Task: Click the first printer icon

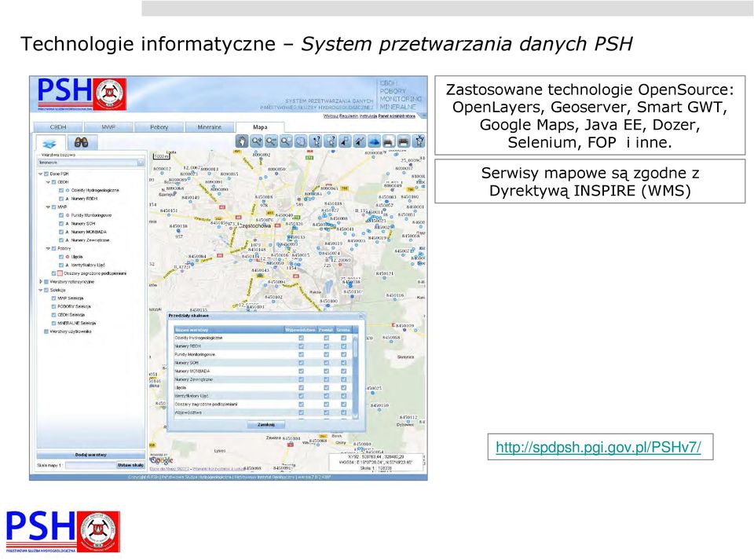Action: [x=389, y=141]
